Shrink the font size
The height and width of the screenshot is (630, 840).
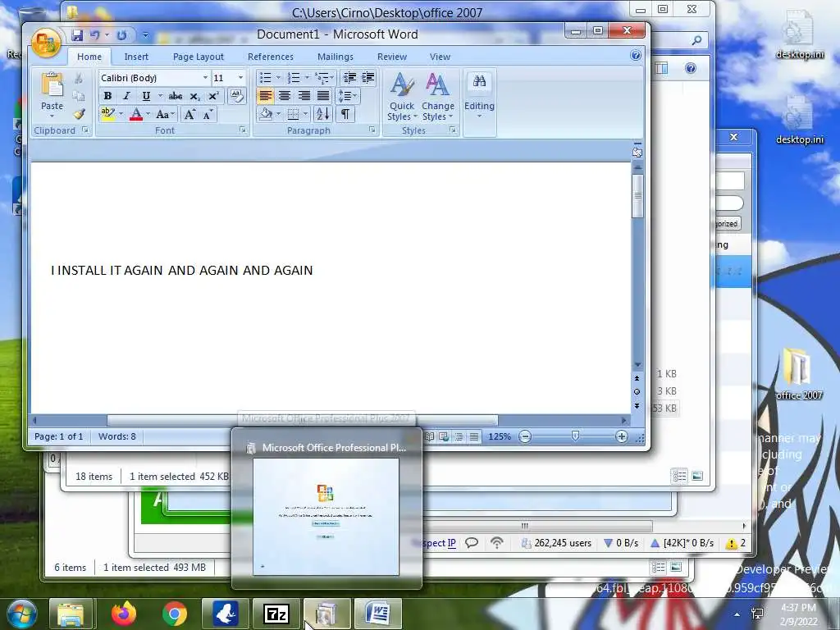coord(208,114)
